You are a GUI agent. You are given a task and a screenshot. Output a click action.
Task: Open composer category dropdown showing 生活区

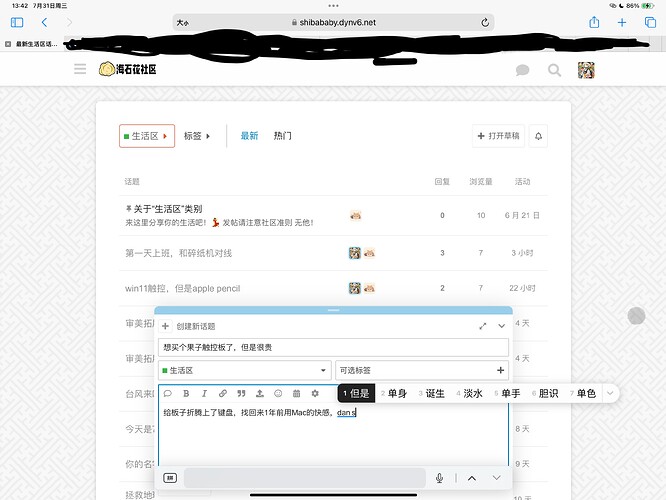pos(245,370)
